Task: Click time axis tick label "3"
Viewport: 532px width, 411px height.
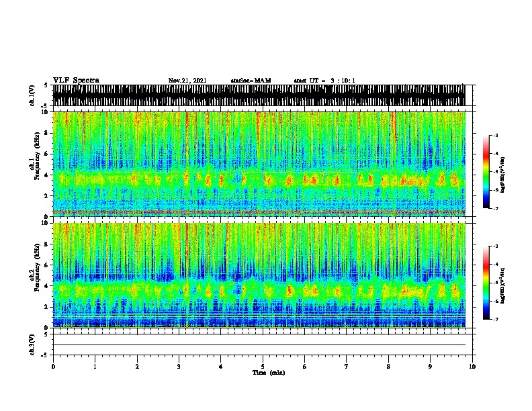Action: (179, 367)
